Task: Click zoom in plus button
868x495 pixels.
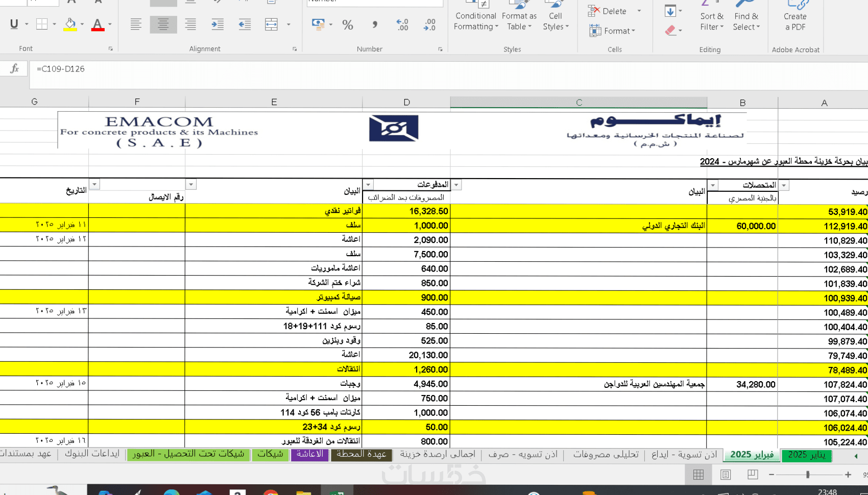Action: pyautogui.click(x=848, y=475)
